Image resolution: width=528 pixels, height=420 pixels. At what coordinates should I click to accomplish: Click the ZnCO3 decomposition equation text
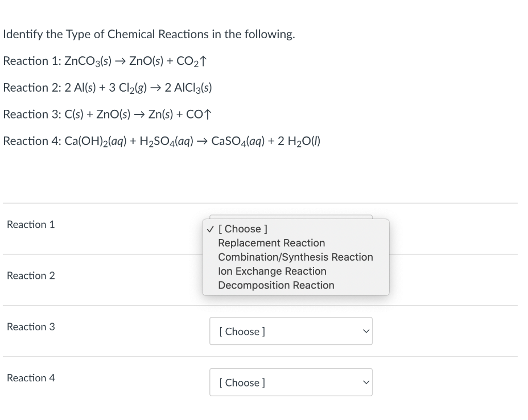[x=105, y=60]
